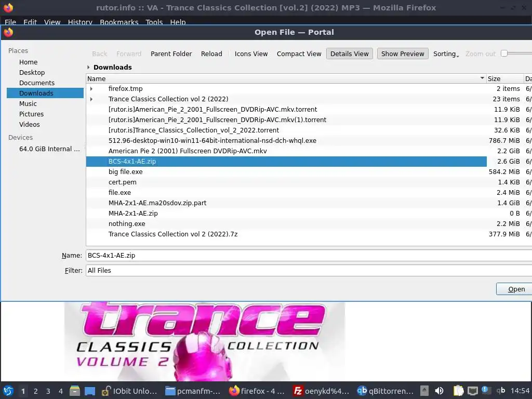Screen dimensions: 532x399
Task: Click the Firefox icon in main window title
Action: [x=8, y=7]
